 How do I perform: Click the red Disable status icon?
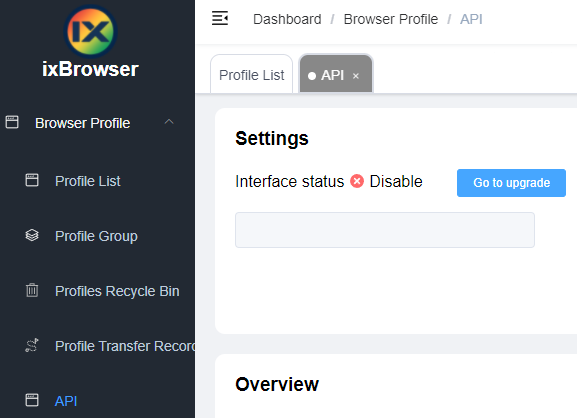point(357,181)
